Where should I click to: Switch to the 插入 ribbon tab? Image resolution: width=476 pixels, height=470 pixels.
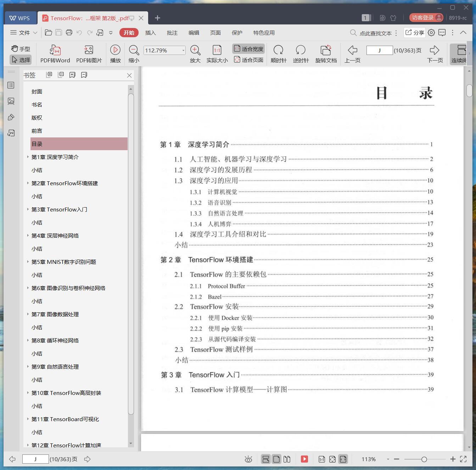click(151, 33)
